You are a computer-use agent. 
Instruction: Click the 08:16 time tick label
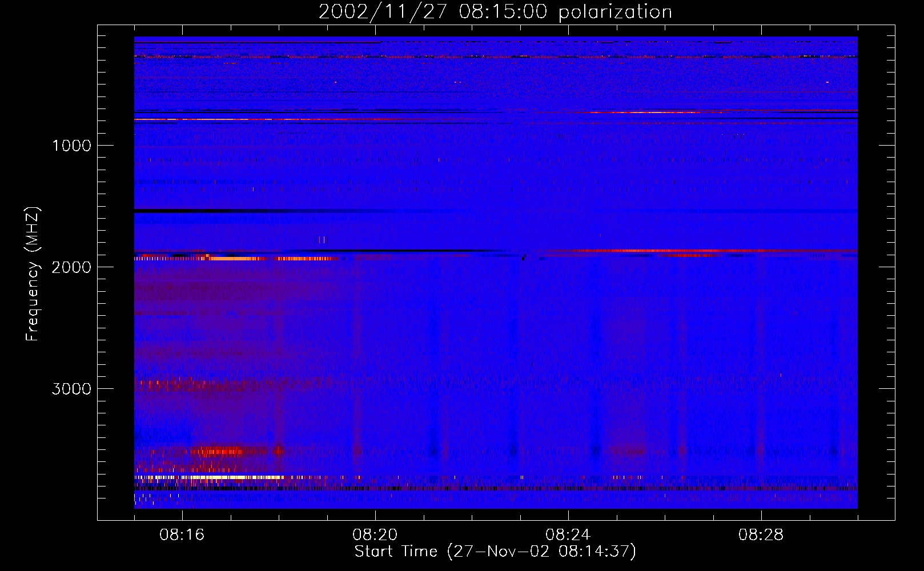(x=182, y=535)
